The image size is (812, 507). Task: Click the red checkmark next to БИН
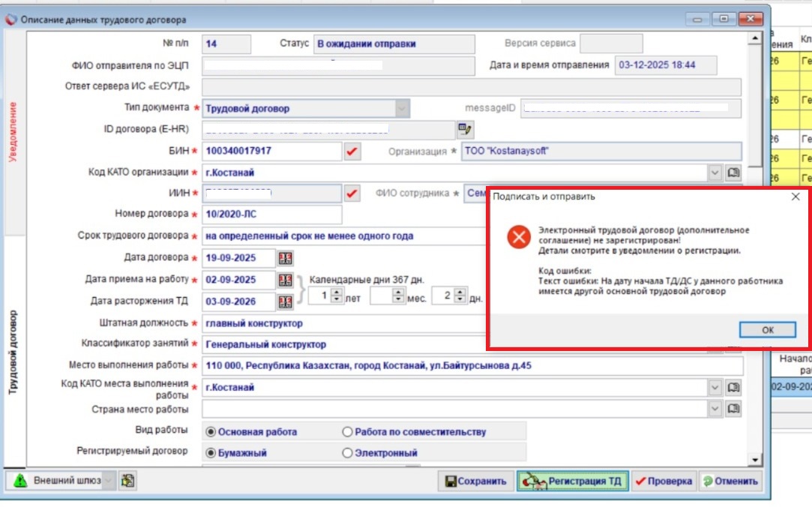[352, 151]
